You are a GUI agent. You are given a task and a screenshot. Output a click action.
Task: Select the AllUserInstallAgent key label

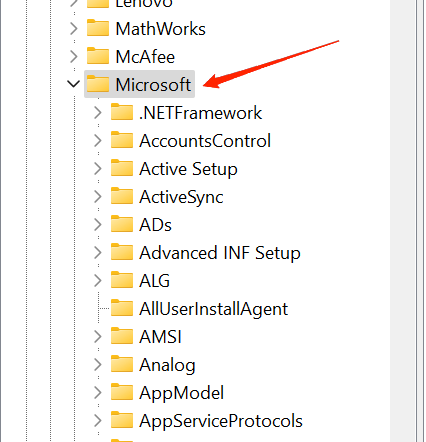214,309
